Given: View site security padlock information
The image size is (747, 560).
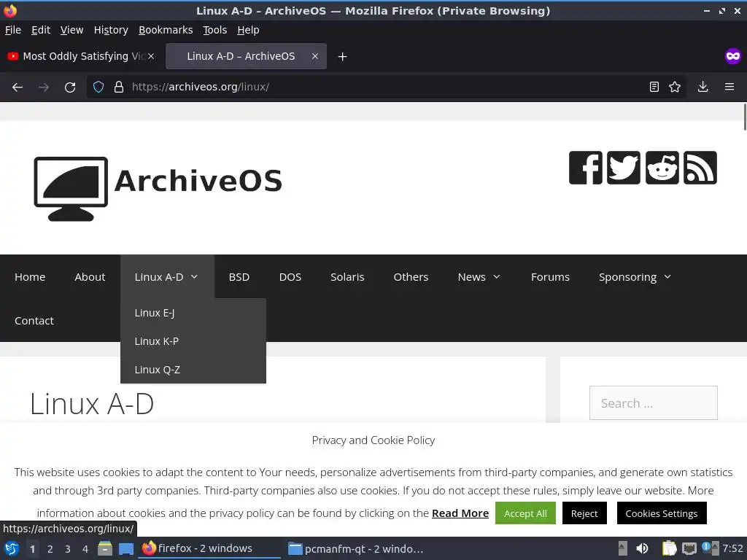Looking at the screenshot, I should pyautogui.click(x=119, y=87).
